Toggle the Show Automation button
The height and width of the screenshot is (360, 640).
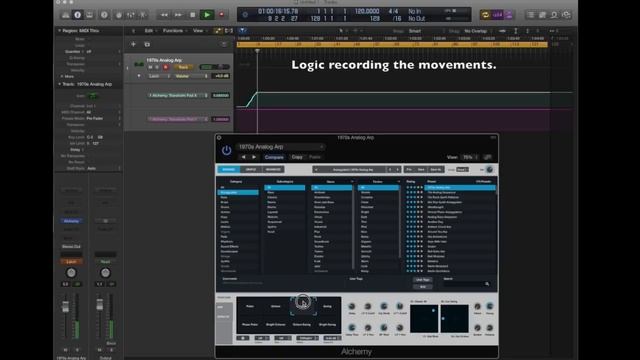(218, 31)
